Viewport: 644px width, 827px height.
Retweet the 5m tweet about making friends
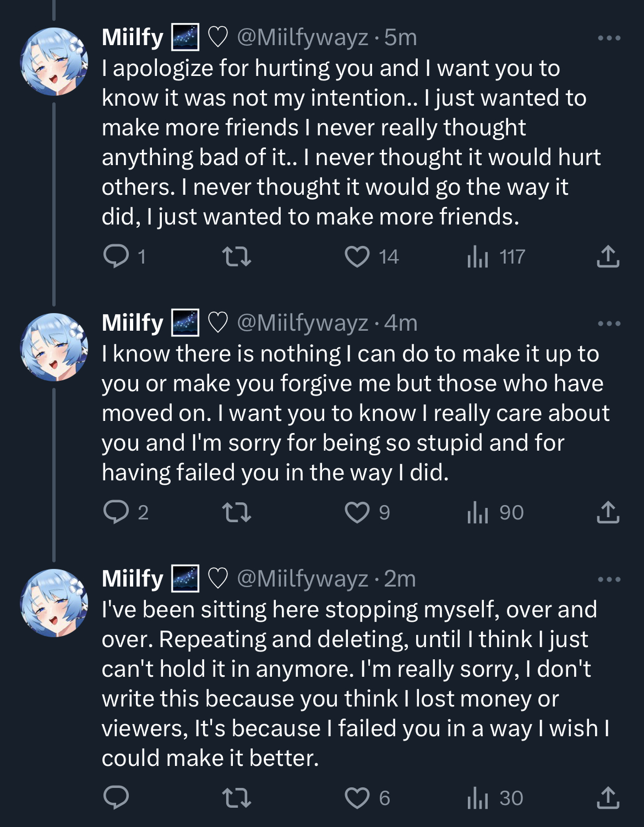pos(236,256)
